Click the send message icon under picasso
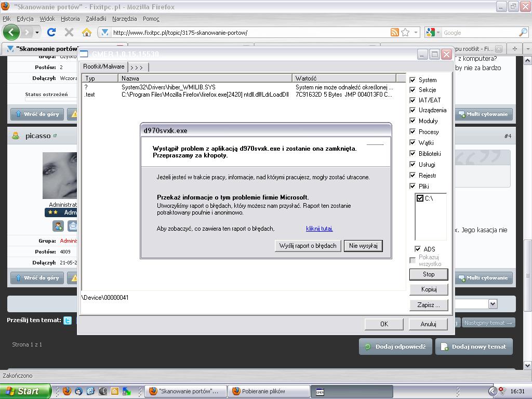The height and width of the screenshot is (399, 532). [72, 226]
